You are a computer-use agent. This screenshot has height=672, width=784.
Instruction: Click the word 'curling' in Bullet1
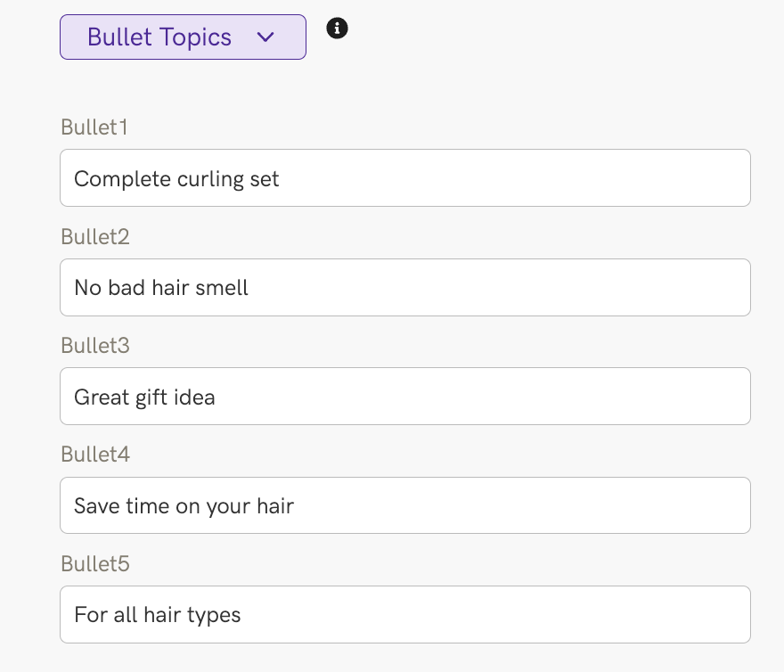[209, 179]
